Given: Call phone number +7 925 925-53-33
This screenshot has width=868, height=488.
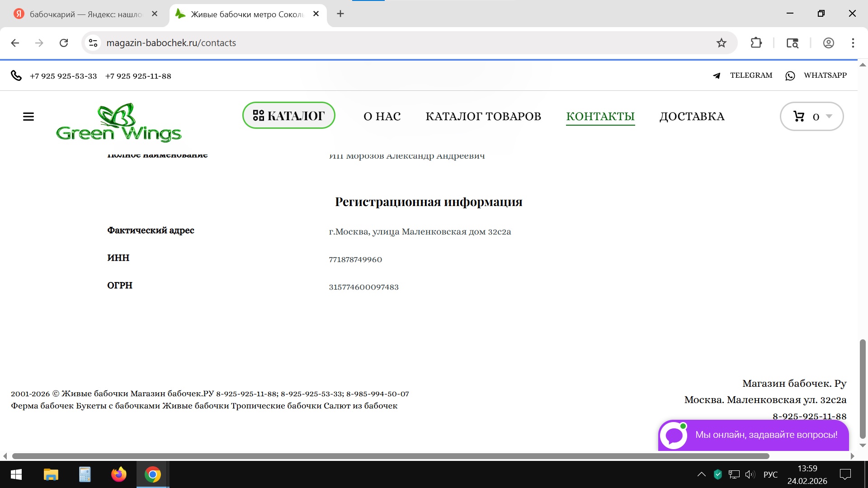Looking at the screenshot, I should [x=63, y=76].
